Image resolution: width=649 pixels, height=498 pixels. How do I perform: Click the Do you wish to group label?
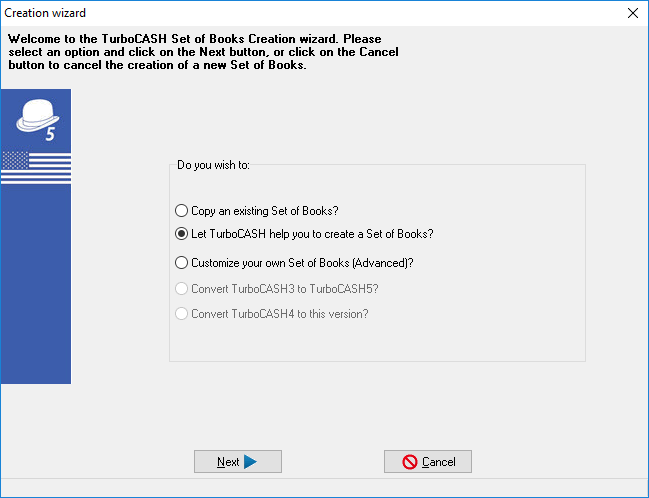213,165
